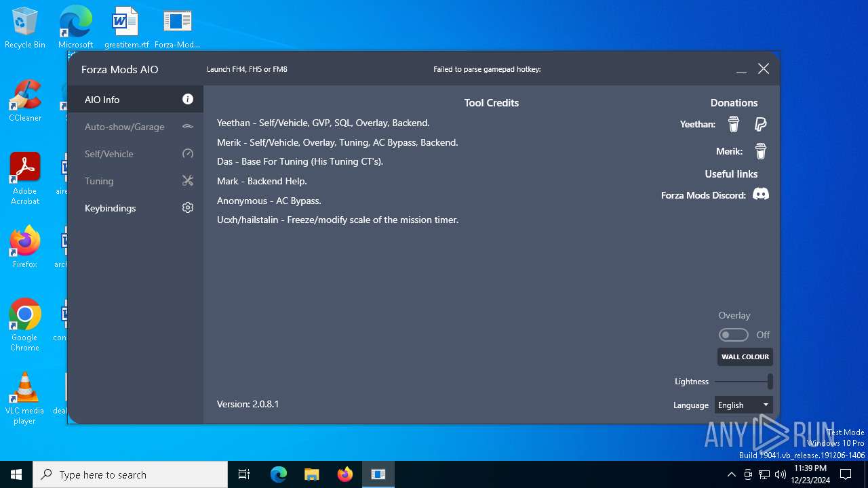Open the Forza Mods Discord icon
Screen dimensions: 868x488
[x=761, y=195]
